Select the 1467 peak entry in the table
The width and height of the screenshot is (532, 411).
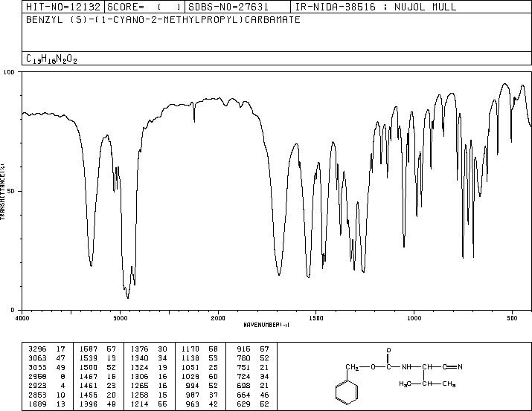[x=97, y=376]
